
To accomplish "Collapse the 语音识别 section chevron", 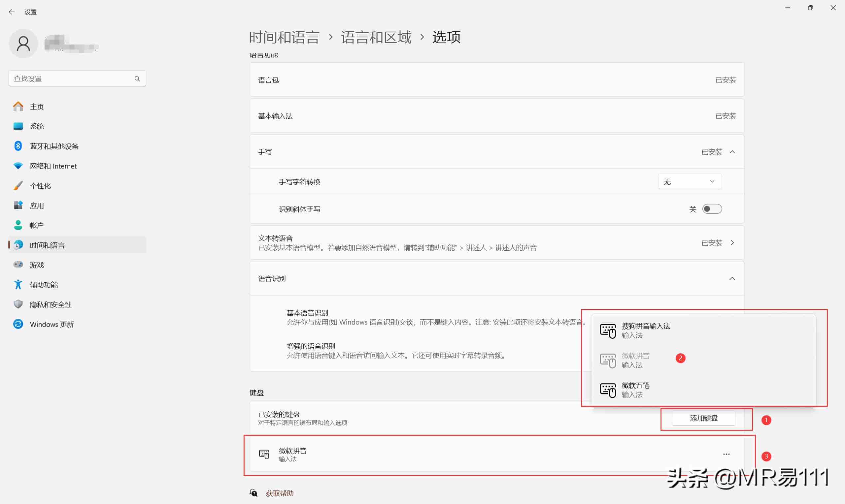I will click(732, 278).
